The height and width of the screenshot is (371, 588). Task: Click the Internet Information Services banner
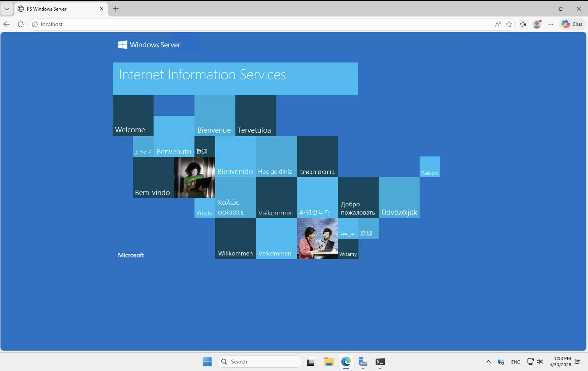click(235, 79)
